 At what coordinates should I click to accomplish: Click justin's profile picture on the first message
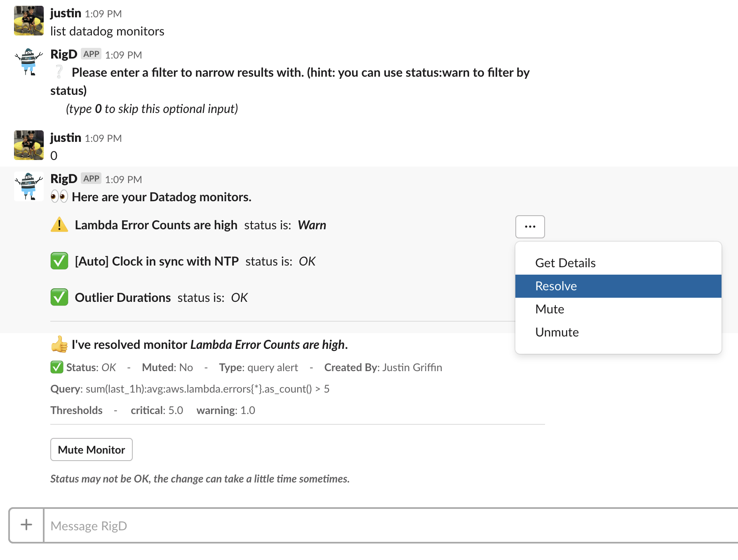[28, 21]
